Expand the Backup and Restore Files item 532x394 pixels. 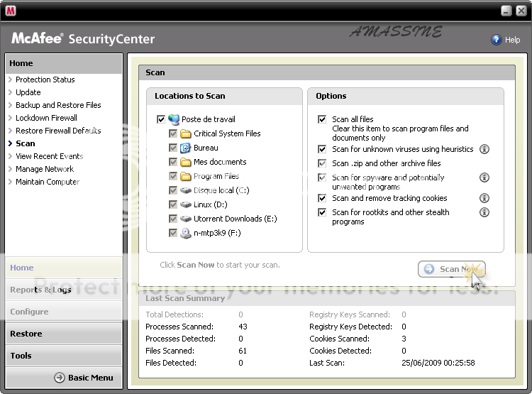58,105
